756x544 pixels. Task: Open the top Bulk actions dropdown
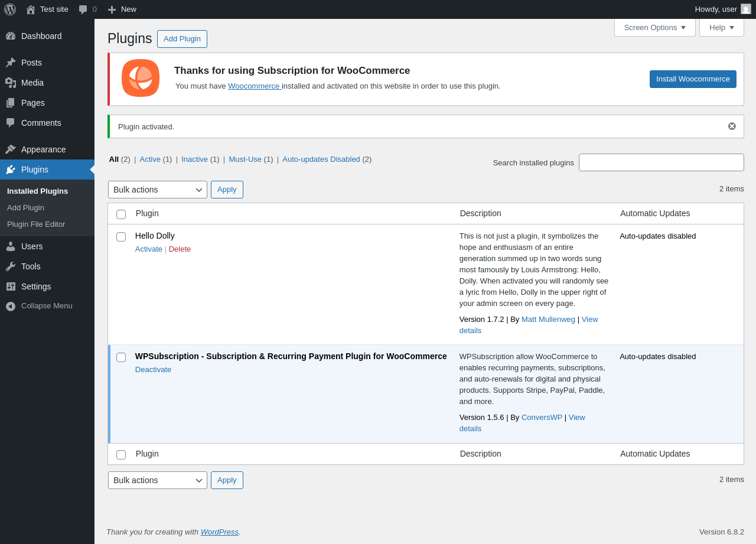pyautogui.click(x=158, y=190)
